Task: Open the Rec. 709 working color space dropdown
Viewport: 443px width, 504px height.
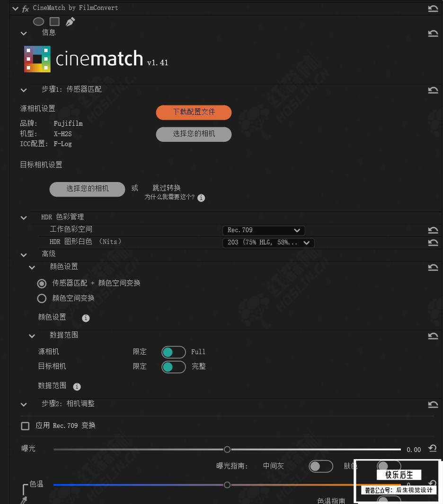Action: coord(264,230)
